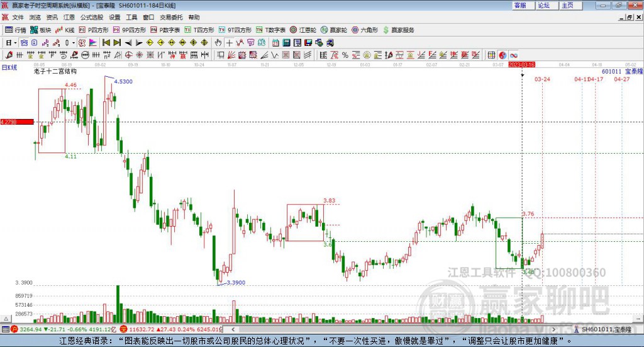The width and height of the screenshot is (644, 347).
Task: Toggle the infinity loop indicator button
Action: pyautogui.click(x=513, y=55)
